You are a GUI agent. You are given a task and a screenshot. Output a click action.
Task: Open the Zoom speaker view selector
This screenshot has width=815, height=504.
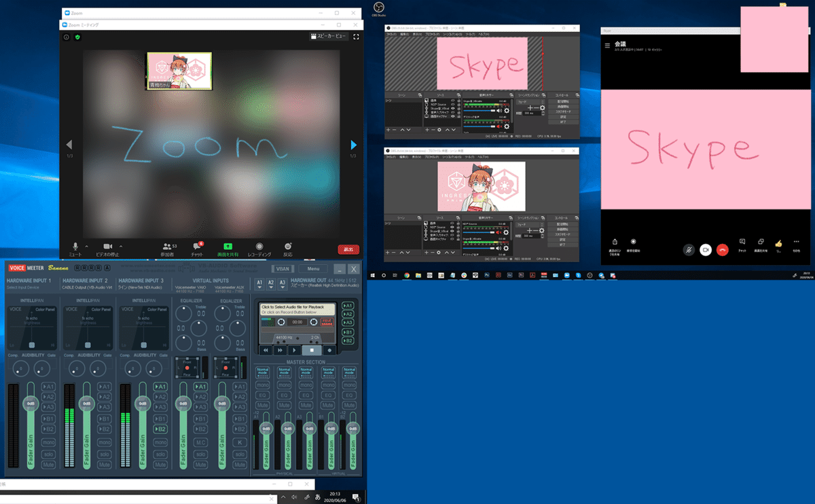coord(328,37)
